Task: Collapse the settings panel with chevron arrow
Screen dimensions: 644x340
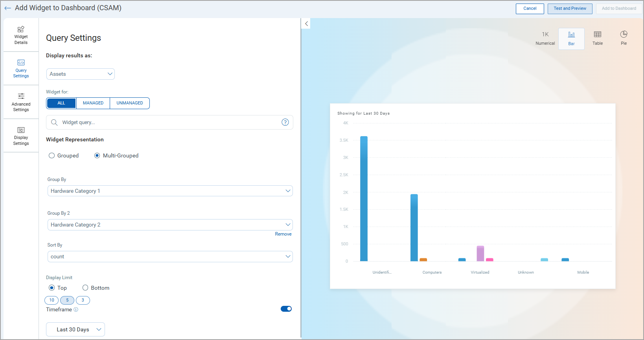Action: pyautogui.click(x=306, y=24)
